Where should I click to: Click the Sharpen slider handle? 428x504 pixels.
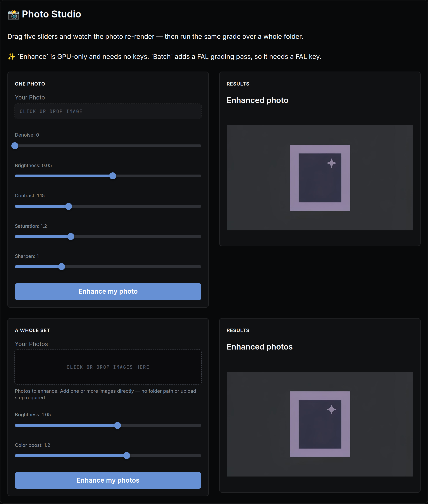point(62,266)
